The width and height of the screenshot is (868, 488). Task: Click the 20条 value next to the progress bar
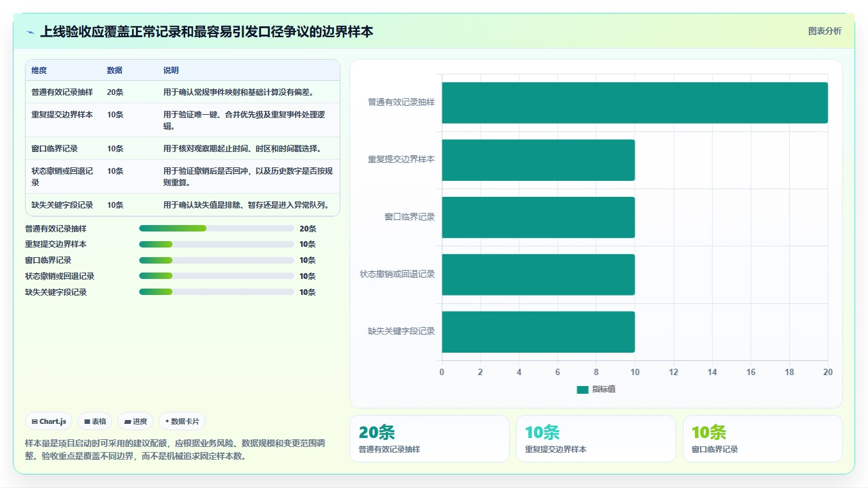pos(308,228)
